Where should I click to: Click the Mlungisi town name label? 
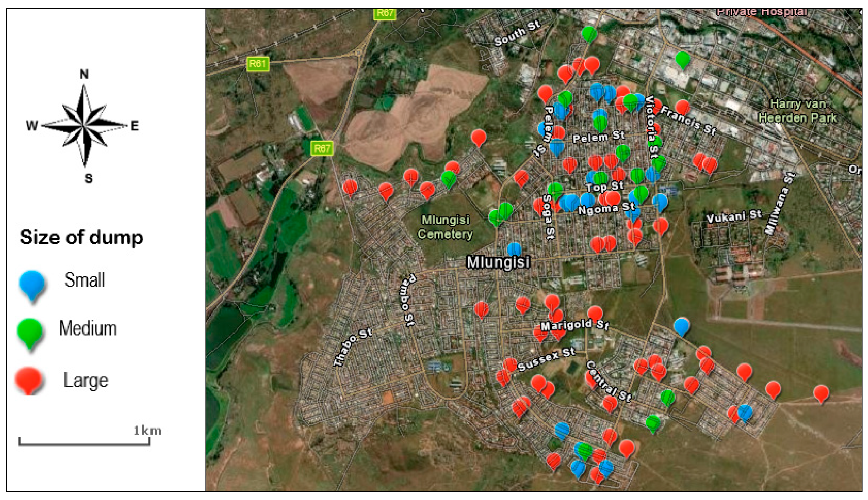498,262
